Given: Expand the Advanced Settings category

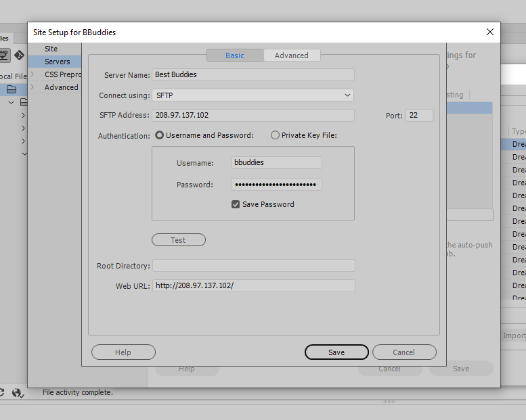Looking at the screenshot, I should pyautogui.click(x=32, y=87).
